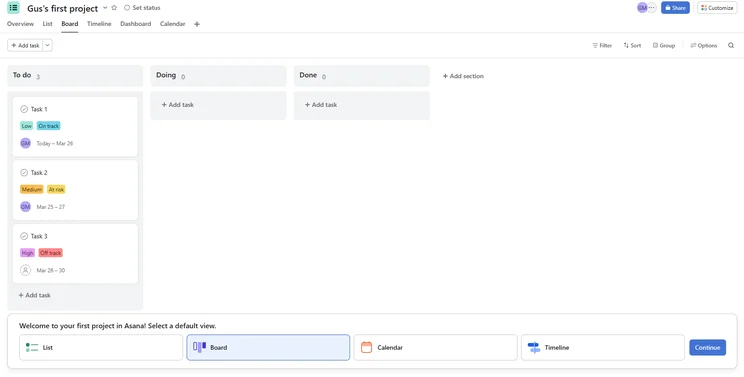Click the Doing column header

pos(218,75)
